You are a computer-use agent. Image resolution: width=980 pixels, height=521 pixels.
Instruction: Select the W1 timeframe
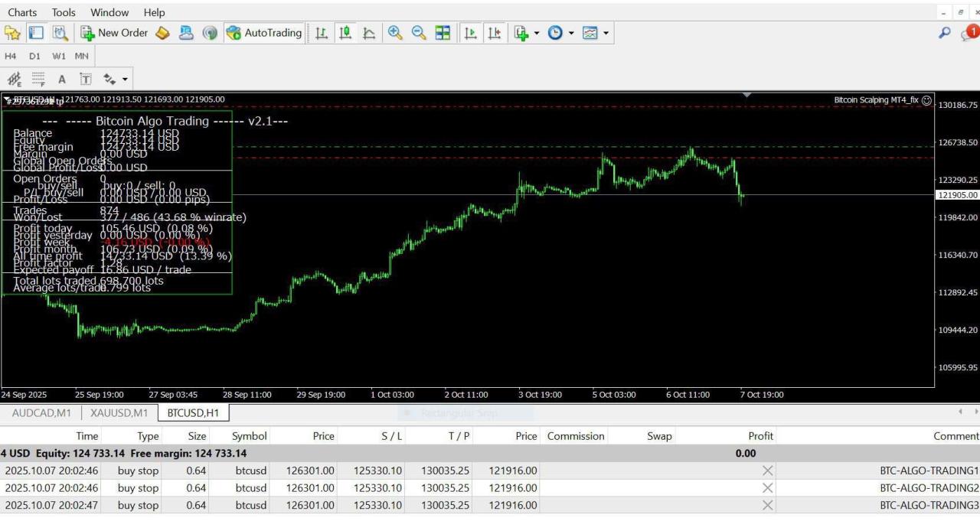tap(58, 56)
